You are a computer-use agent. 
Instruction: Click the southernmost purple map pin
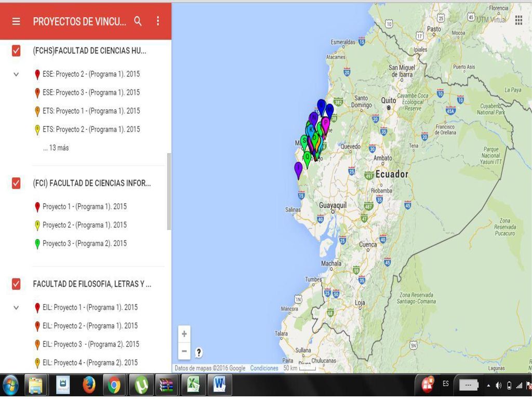click(298, 170)
